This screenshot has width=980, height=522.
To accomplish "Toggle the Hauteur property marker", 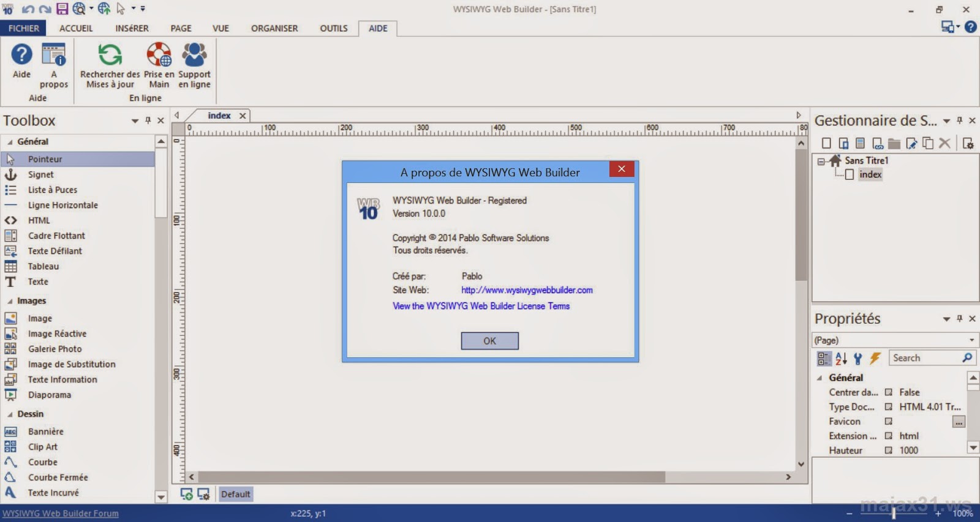I will click(888, 450).
